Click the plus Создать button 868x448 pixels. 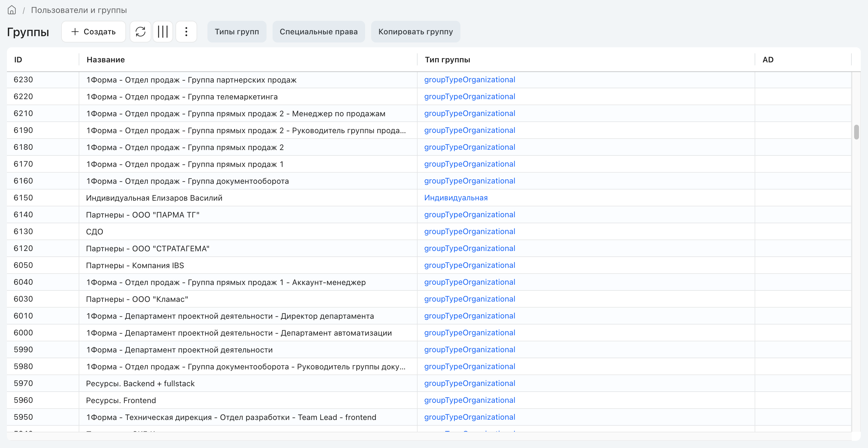(94, 32)
